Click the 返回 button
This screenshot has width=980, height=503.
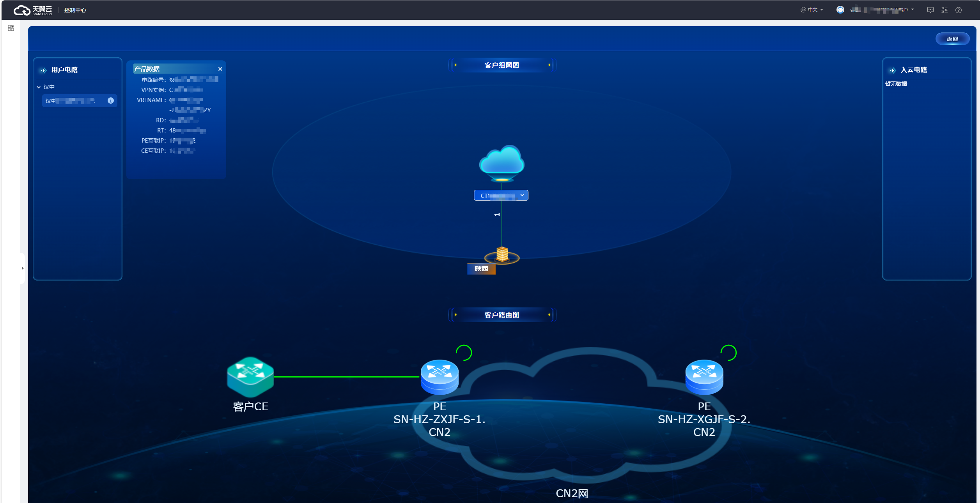point(952,39)
